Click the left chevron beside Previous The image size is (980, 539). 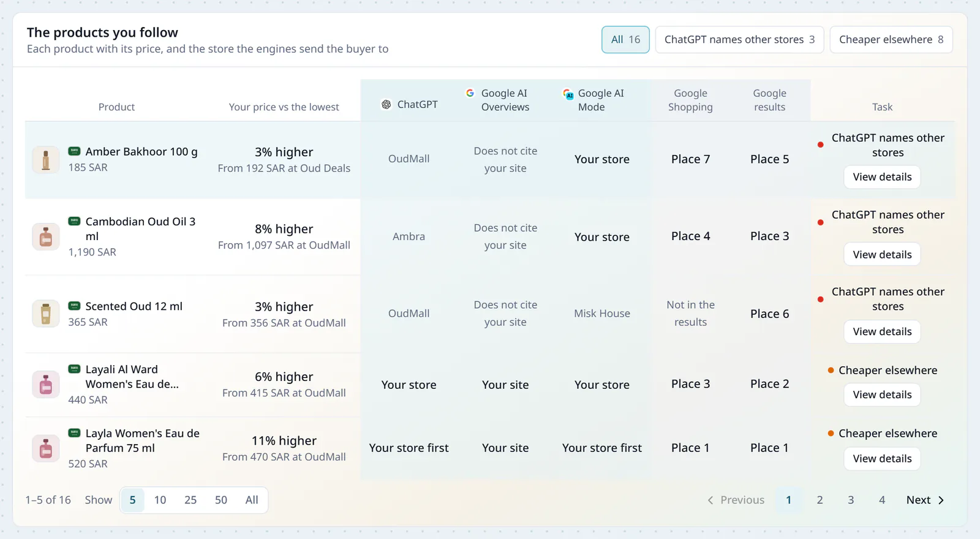710,500
